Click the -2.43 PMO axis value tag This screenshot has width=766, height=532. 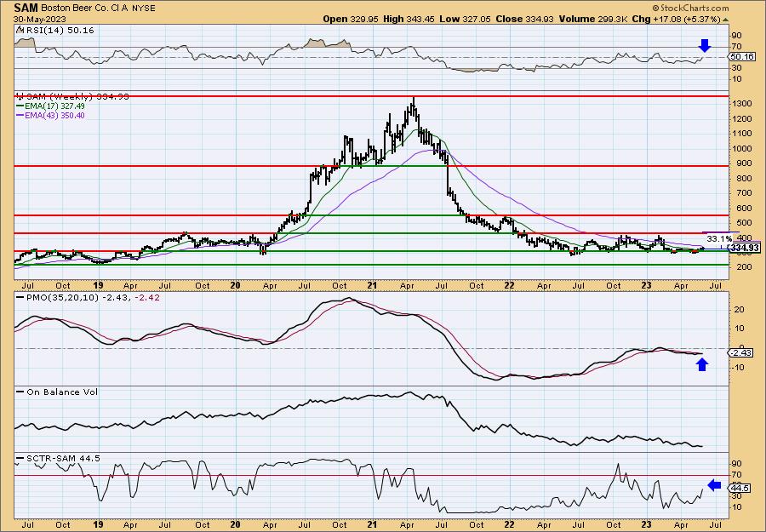coord(742,352)
